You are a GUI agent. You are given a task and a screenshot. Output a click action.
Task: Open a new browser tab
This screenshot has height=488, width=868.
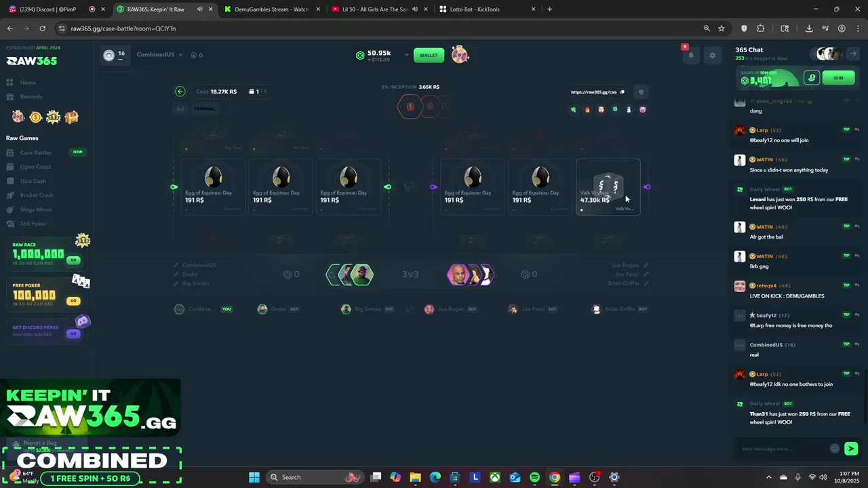[549, 9]
